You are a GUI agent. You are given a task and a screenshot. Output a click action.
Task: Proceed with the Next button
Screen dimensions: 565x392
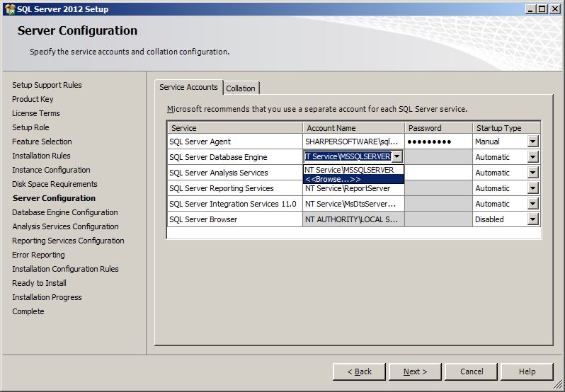pos(415,371)
